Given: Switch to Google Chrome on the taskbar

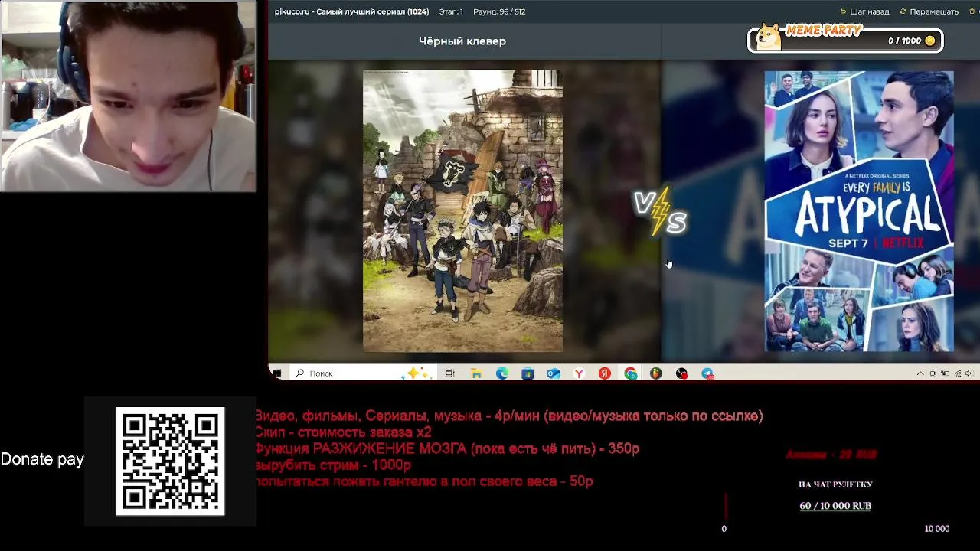Looking at the screenshot, I should [630, 373].
